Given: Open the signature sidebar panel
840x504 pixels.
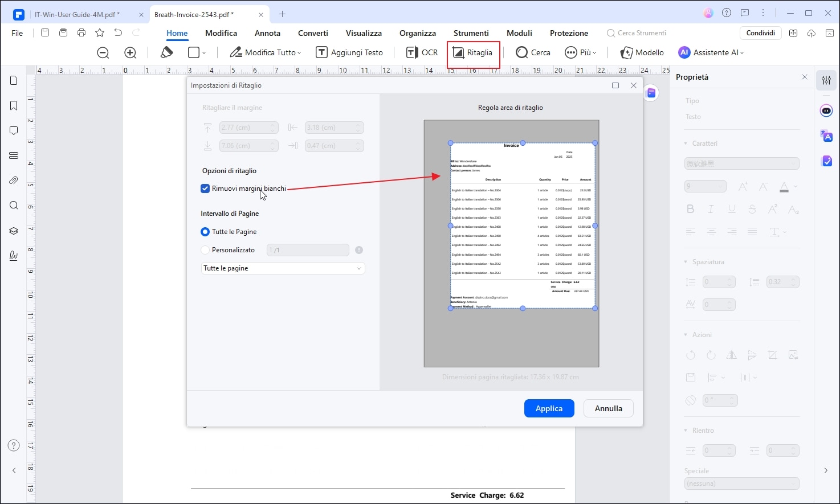Looking at the screenshot, I should pyautogui.click(x=14, y=256).
